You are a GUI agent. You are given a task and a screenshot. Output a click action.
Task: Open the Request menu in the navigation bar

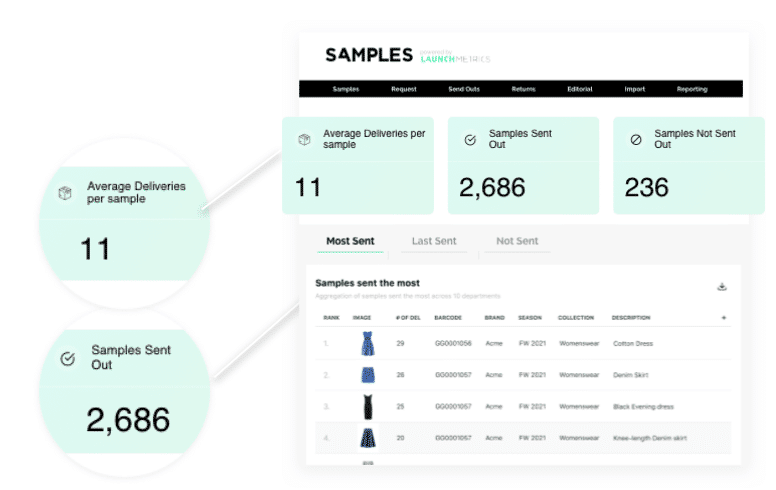(404, 89)
